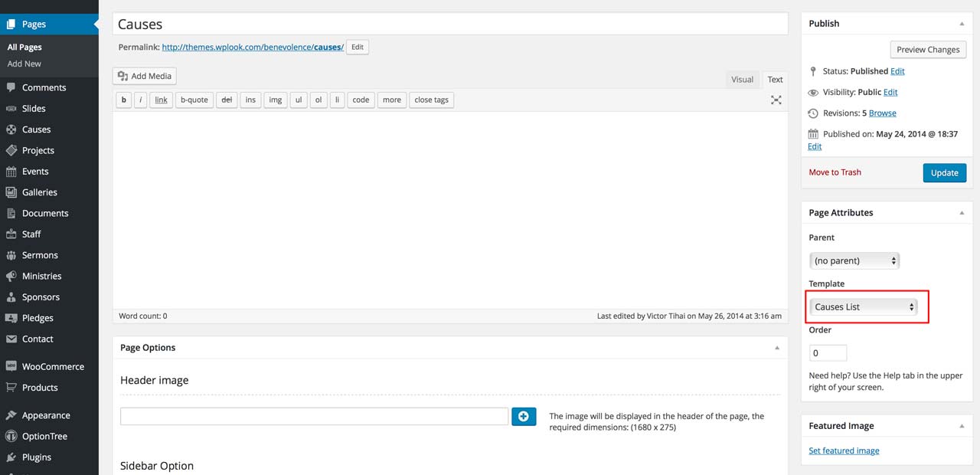Insert ins tag
Screen dimensions: 980x475
pyautogui.click(x=250, y=100)
